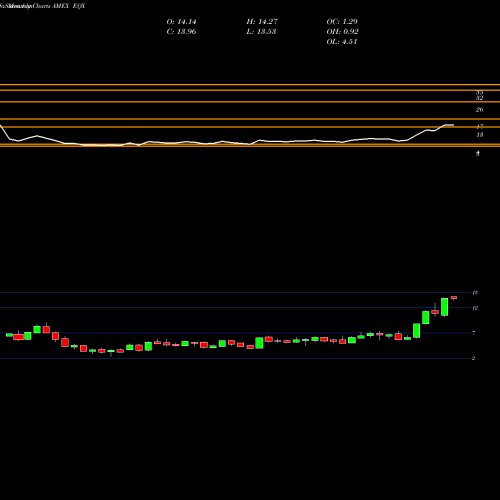Image resolution: width=500 pixels, height=500 pixels.
Task: Select the OH: 0.92 reading
Action: (x=342, y=32)
